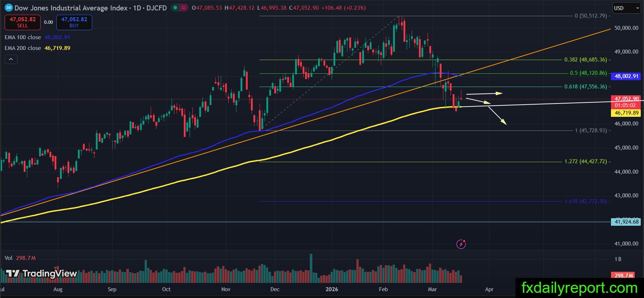
Task: Click the Mar label on the time axis
Action: [x=433, y=289]
